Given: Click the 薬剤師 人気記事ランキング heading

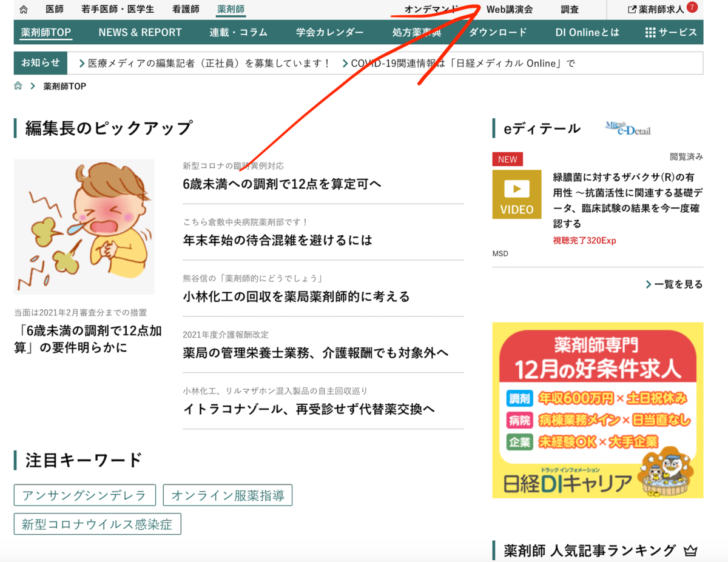Looking at the screenshot, I should (x=590, y=550).
